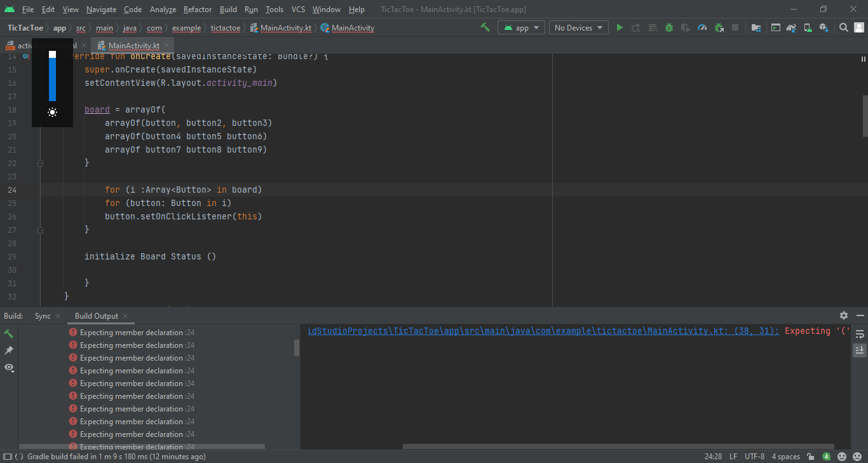Open the app run configuration dropdown
Screen dimensions: 868x463
(521, 28)
